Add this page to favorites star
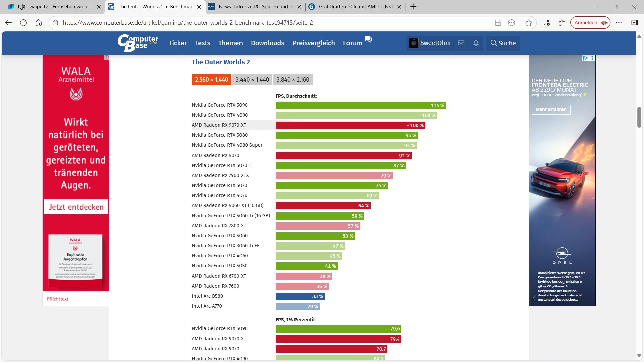 [x=529, y=23]
